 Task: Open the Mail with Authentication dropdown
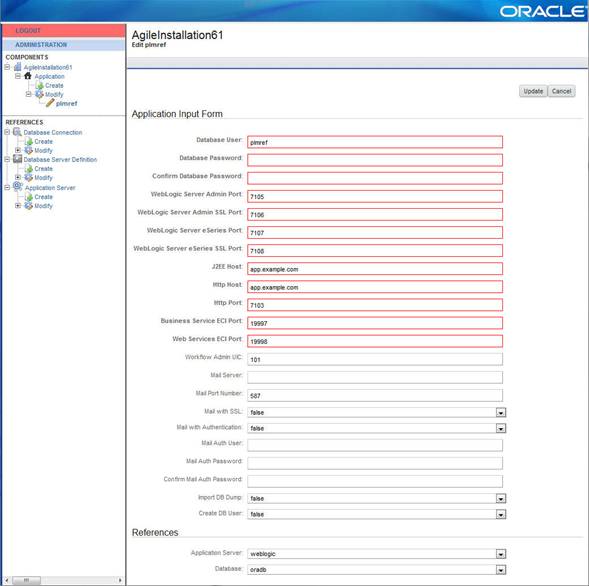click(500, 428)
